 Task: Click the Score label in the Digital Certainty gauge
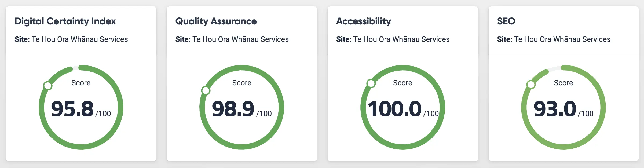81,83
